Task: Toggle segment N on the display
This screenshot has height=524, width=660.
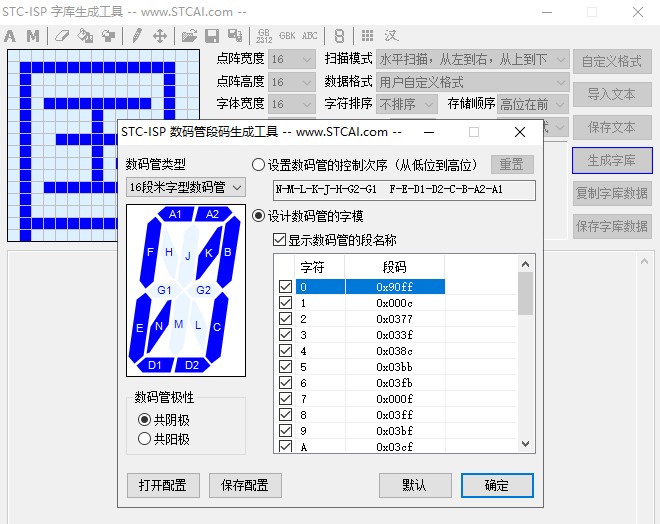Action: pos(158,326)
